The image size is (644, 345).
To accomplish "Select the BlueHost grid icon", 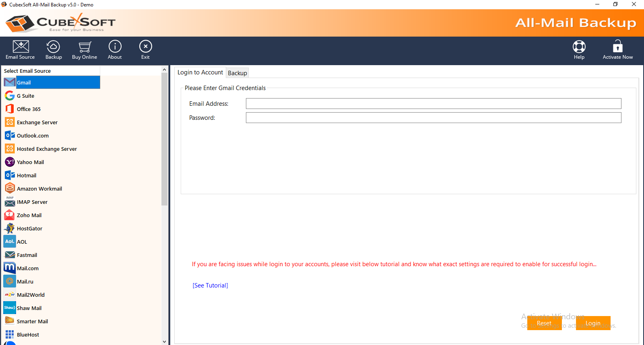I will 10,335.
